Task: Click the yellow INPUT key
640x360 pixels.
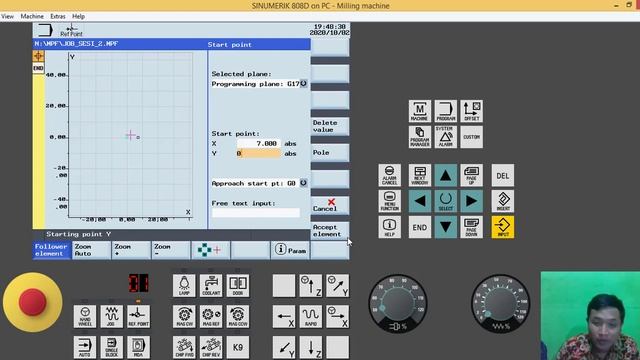Action: 503,227
